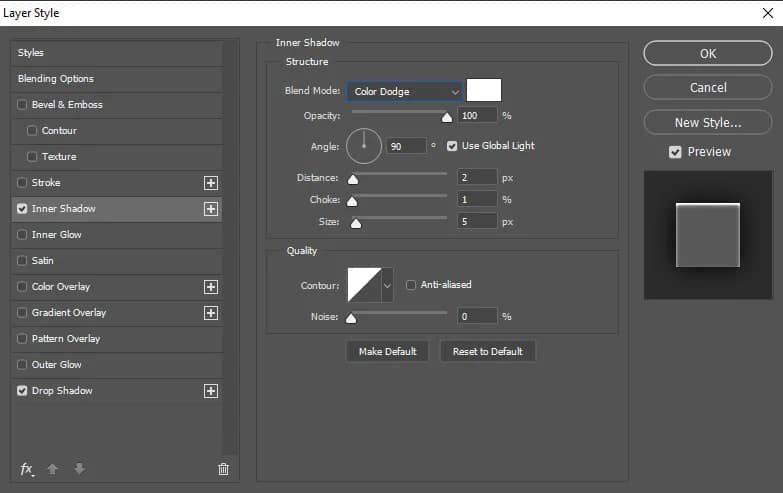This screenshot has height=493, width=783.
Task: Open the white shadow color swatch
Action: click(x=484, y=90)
